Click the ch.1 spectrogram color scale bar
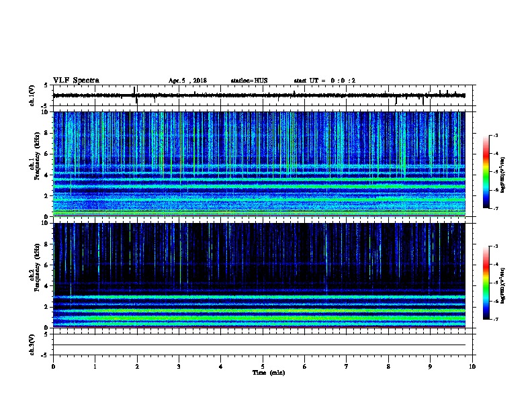 (486, 172)
